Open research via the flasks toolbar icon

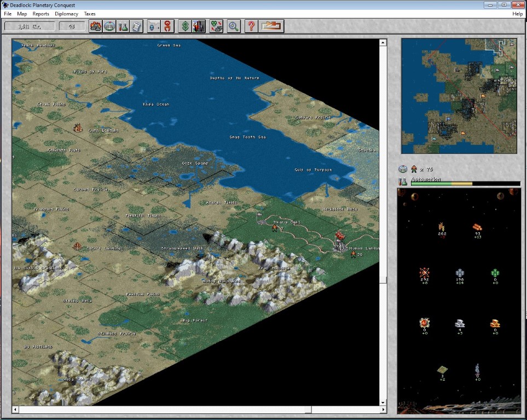tap(123, 26)
